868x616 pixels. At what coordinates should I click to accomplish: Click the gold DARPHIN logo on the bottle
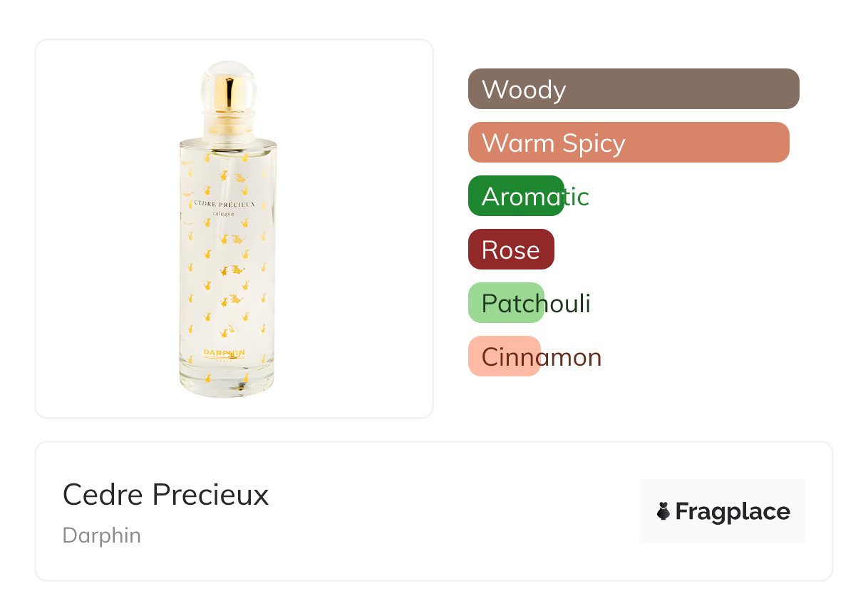click(x=224, y=352)
